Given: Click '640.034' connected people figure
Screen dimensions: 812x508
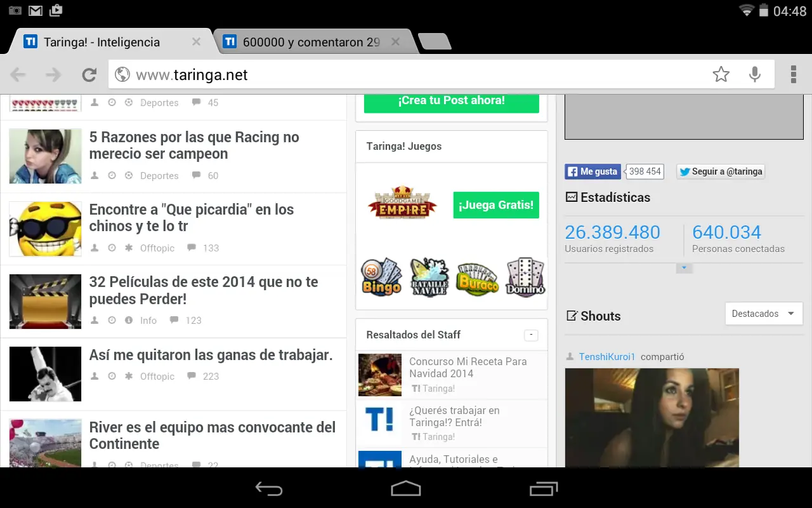Looking at the screenshot, I should pyautogui.click(x=726, y=232).
